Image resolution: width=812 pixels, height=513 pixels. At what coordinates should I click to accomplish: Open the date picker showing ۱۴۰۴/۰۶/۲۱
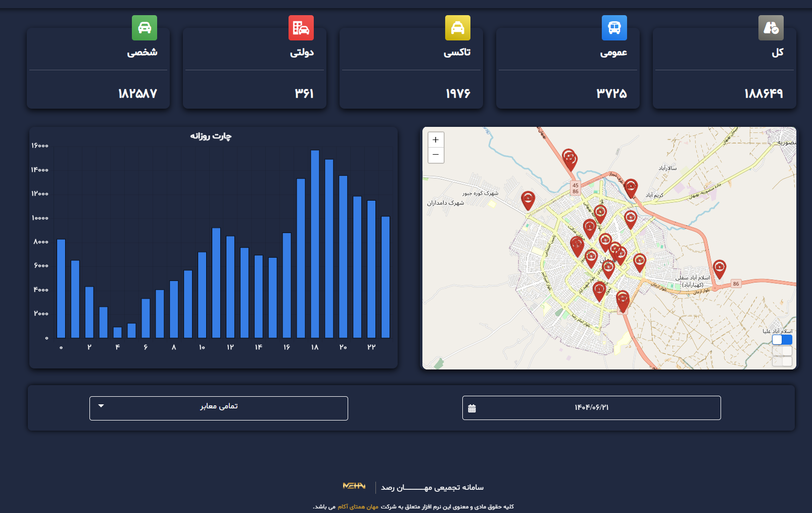coord(591,408)
